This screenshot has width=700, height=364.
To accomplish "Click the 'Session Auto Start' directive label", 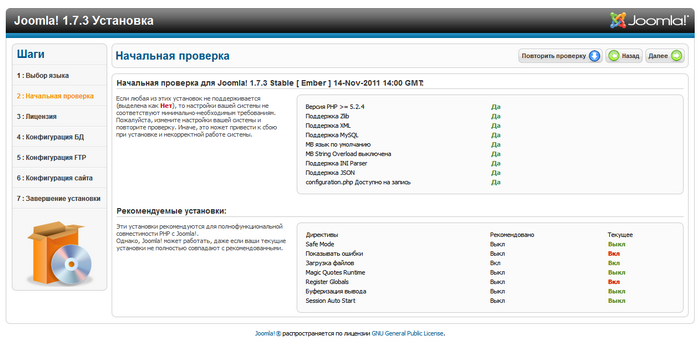I will click(330, 301).
